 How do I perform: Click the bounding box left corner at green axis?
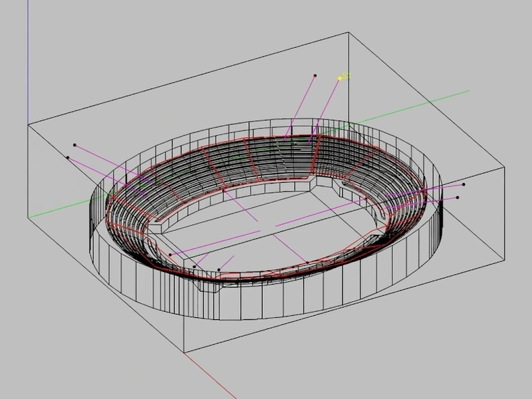(x=28, y=217)
